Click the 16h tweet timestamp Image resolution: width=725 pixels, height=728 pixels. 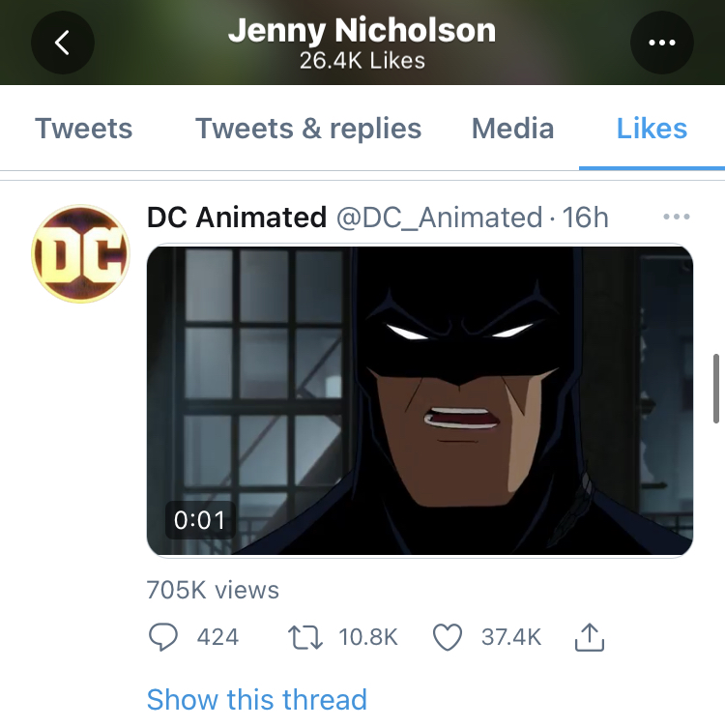585,218
